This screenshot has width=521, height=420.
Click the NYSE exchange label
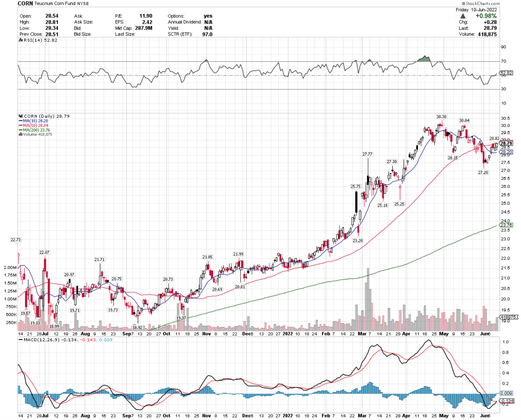pyautogui.click(x=83, y=3)
